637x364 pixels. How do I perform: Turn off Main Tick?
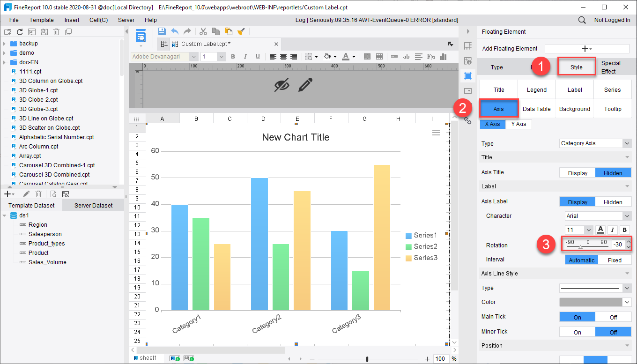click(614, 317)
